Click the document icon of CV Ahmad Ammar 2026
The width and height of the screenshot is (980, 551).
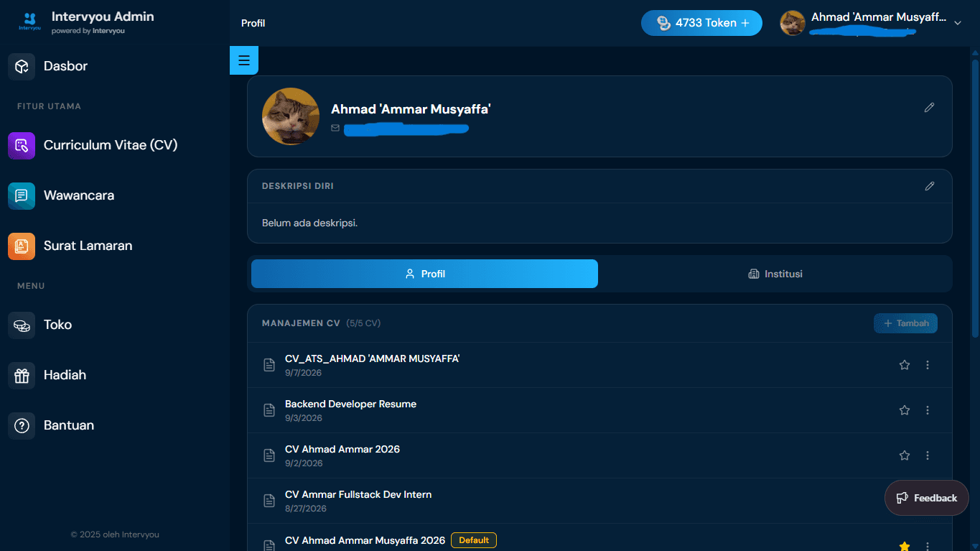pos(269,455)
